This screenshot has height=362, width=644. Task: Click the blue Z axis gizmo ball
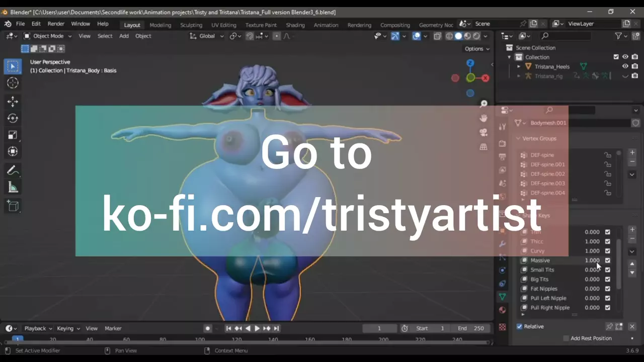point(470,63)
